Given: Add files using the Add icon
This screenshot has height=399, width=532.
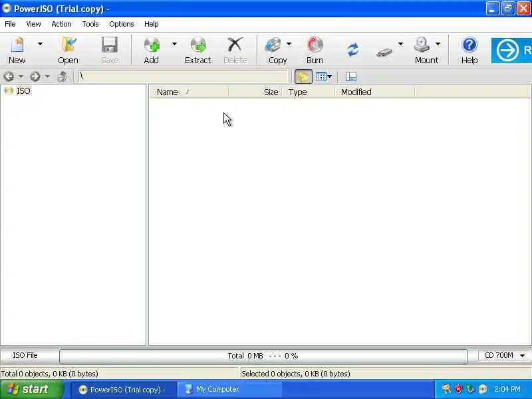Looking at the screenshot, I should pos(152,45).
